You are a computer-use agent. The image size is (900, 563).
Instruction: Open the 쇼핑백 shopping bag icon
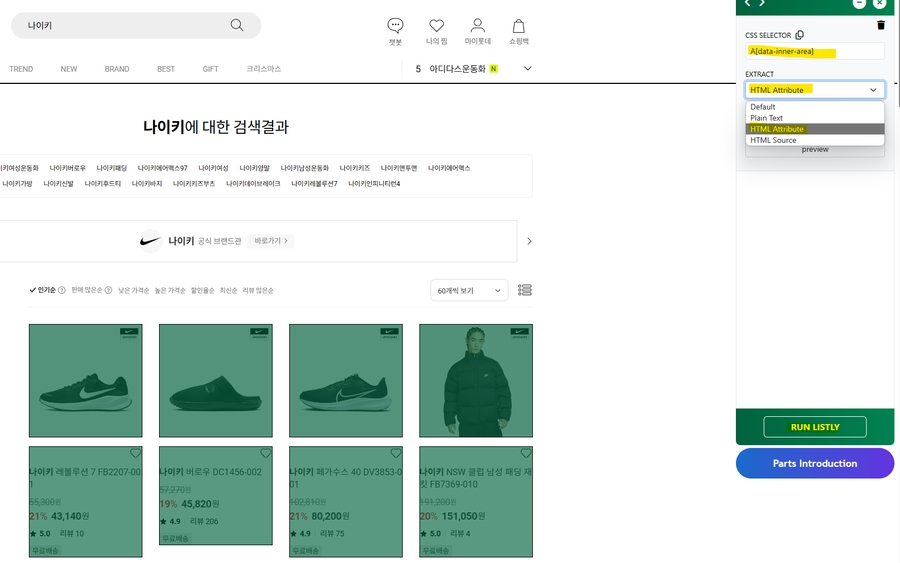(518, 26)
